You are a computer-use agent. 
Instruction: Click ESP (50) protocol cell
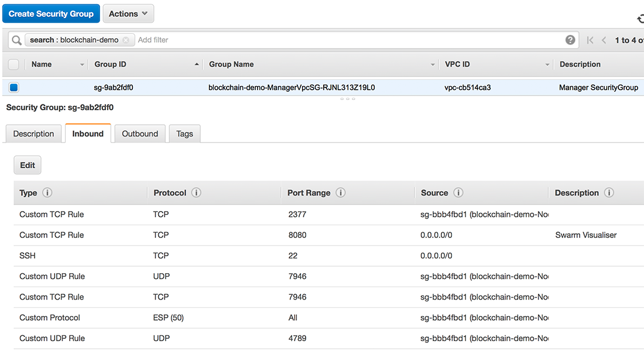[169, 318]
